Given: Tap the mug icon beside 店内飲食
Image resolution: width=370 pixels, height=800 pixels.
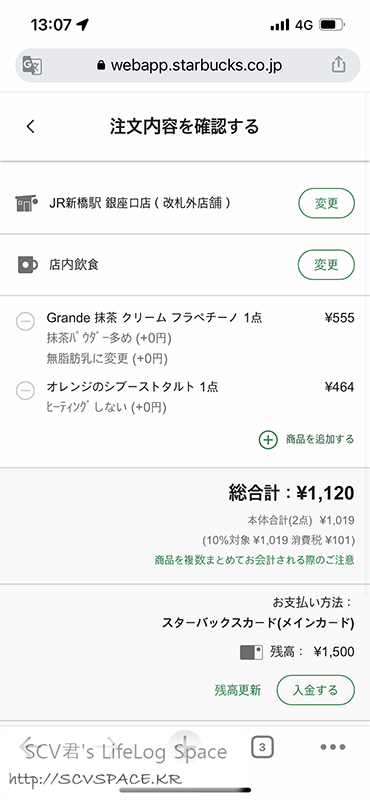Looking at the screenshot, I should tap(28, 264).
